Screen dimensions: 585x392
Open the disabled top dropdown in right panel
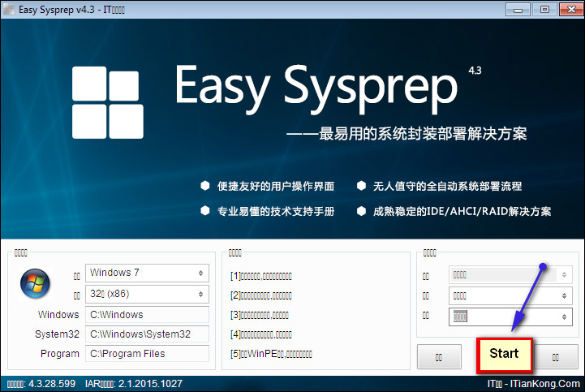click(x=510, y=275)
